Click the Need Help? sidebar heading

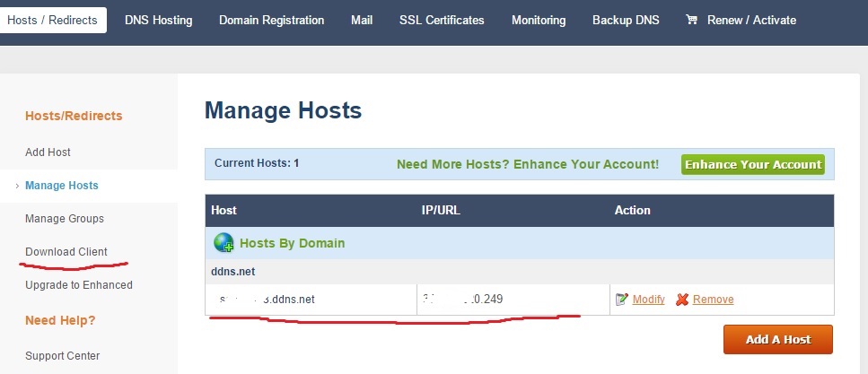coord(60,320)
